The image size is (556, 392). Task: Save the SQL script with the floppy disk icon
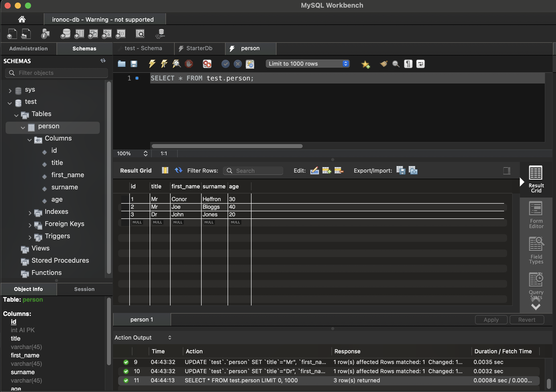(x=134, y=64)
